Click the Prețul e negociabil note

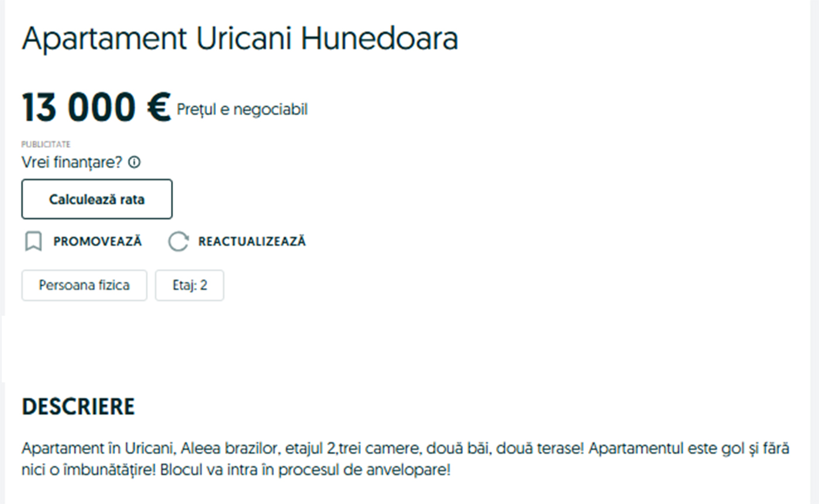pyautogui.click(x=242, y=110)
